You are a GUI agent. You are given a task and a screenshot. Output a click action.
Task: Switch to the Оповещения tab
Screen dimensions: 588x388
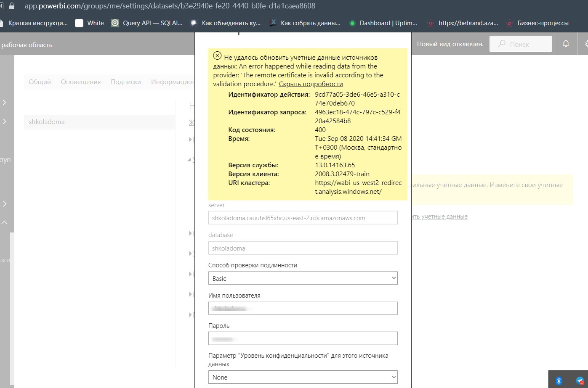pyautogui.click(x=81, y=82)
